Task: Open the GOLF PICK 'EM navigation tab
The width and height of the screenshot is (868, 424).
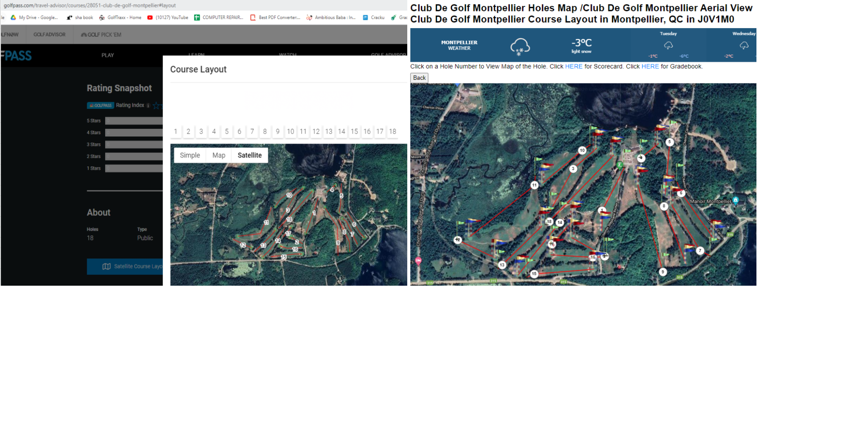Action: pyautogui.click(x=101, y=34)
